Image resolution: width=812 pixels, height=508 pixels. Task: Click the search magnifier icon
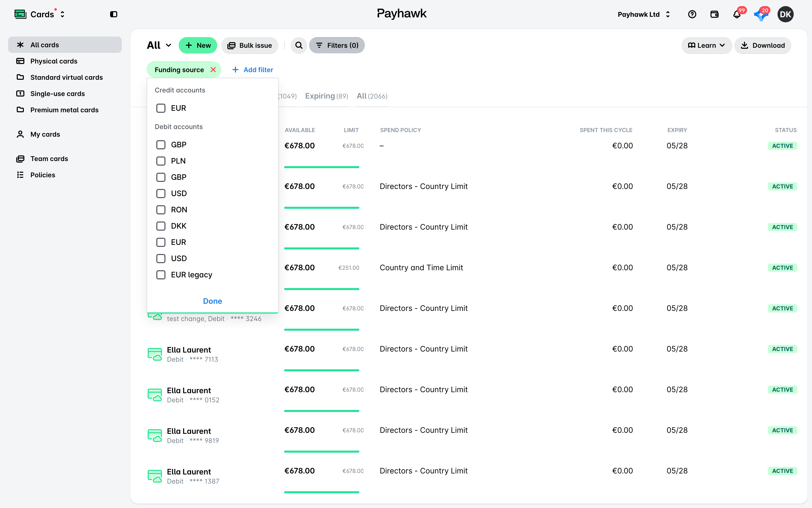299,45
